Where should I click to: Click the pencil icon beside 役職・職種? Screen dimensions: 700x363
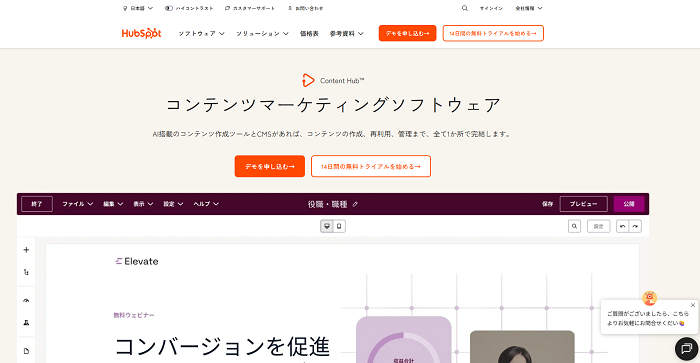[x=355, y=204]
